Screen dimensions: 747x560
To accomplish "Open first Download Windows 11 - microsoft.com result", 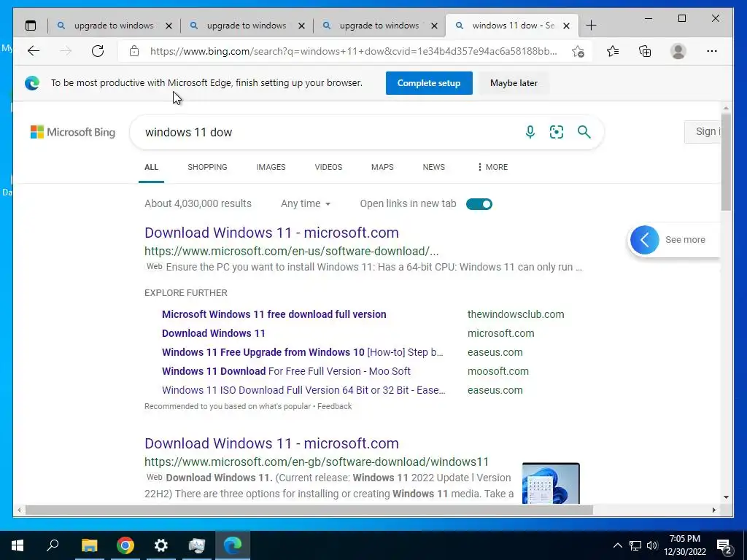I will (271, 233).
